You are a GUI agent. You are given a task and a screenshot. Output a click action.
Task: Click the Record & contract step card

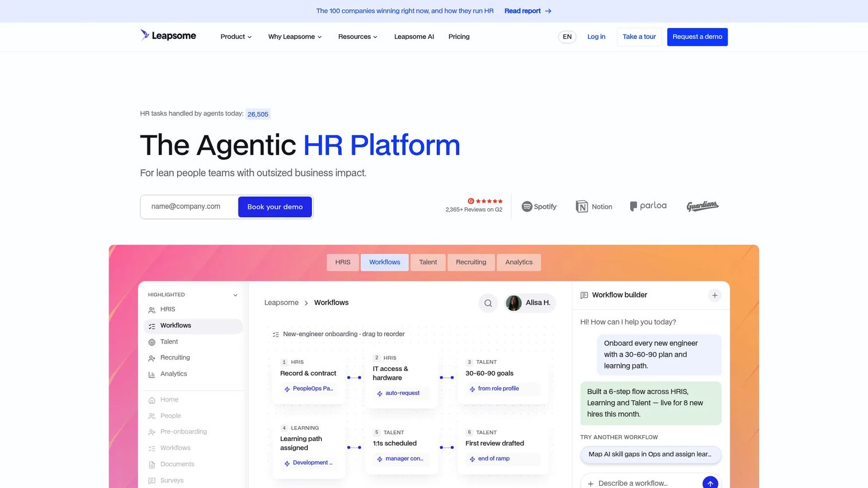coord(308,377)
